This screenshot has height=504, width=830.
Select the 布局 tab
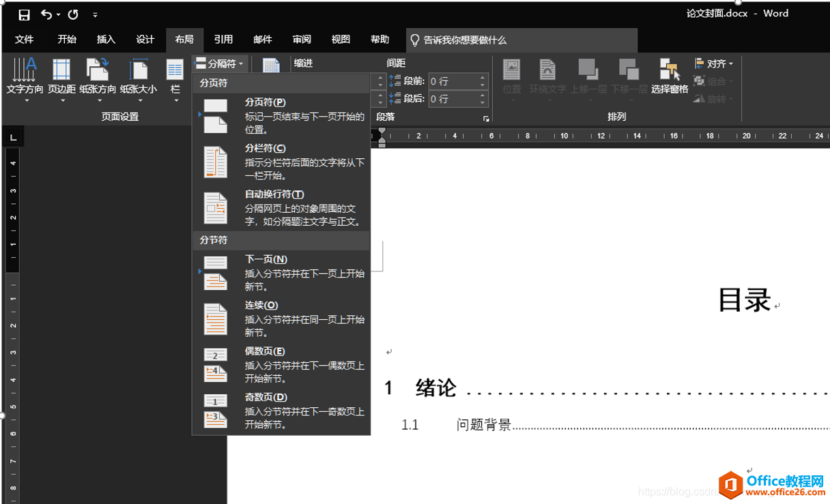(x=184, y=40)
